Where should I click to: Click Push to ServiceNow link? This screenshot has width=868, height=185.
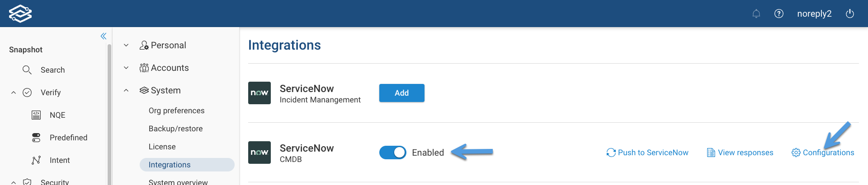coord(647,153)
